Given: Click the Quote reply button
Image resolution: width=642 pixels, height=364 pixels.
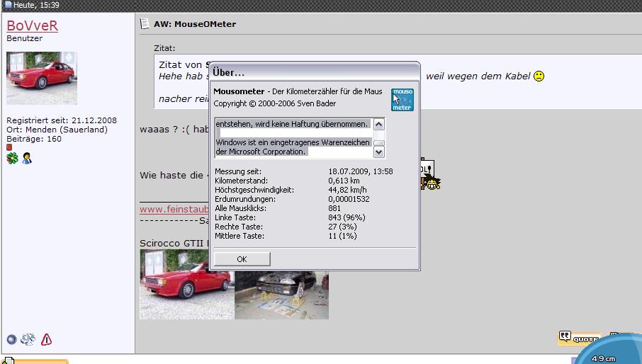Looking at the screenshot, I should [580, 339].
